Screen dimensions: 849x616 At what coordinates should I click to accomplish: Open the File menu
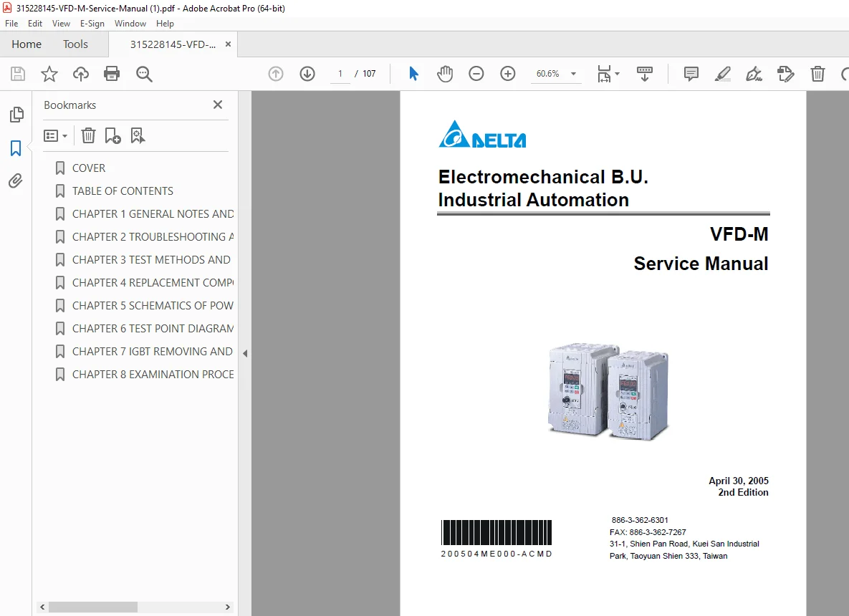(x=11, y=23)
